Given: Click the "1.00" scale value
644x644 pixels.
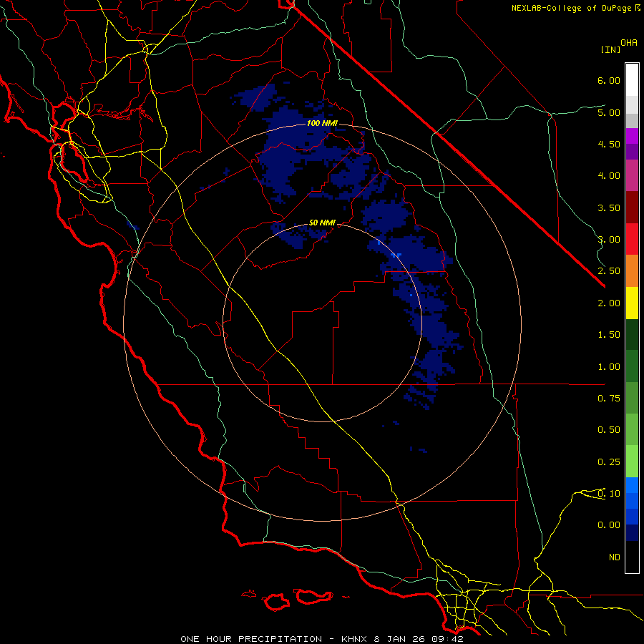Looking at the screenshot, I should point(609,367).
